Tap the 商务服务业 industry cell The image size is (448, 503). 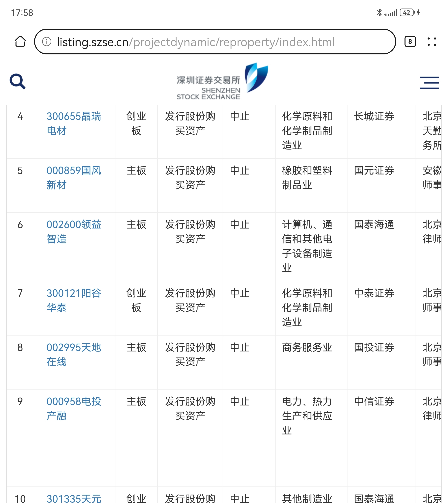(x=307, y=347)
